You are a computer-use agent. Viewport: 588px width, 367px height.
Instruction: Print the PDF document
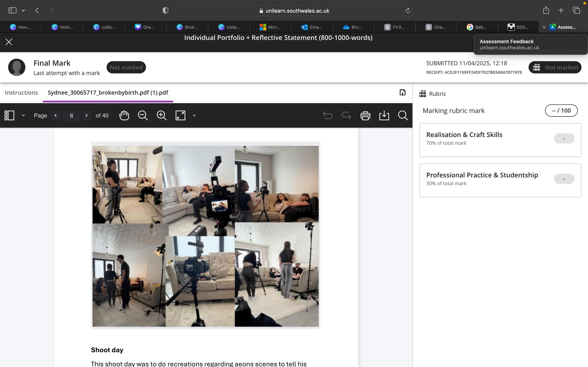(x=365, y=116)
